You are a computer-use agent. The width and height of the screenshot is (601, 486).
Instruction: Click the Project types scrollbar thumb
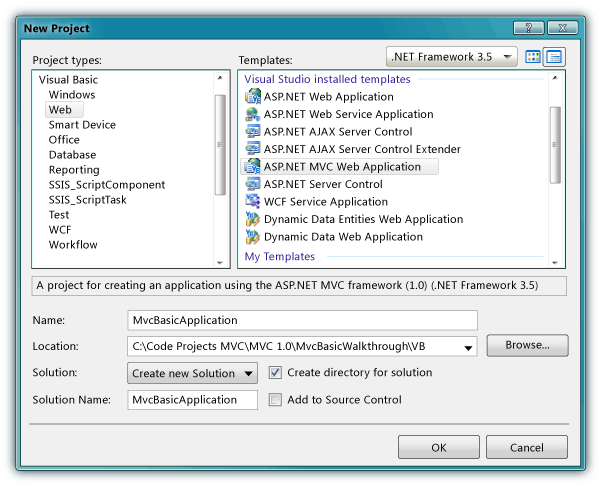tap(220, 145)
